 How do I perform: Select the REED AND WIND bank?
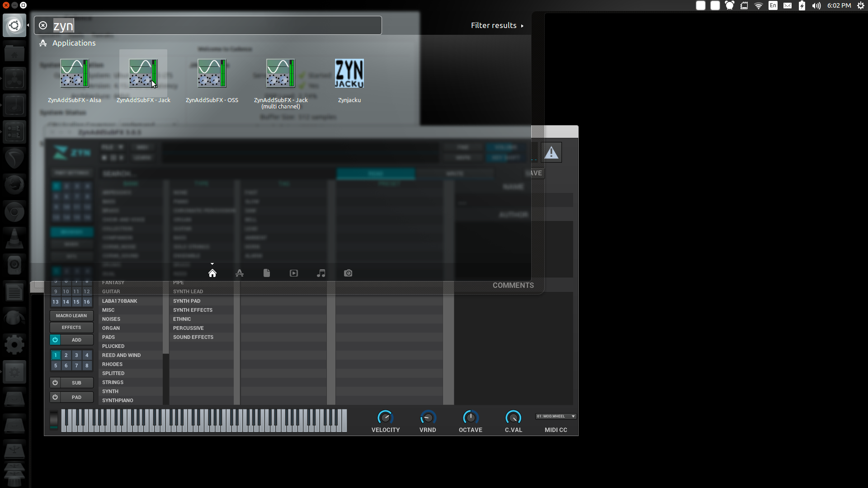click(131, 355)
